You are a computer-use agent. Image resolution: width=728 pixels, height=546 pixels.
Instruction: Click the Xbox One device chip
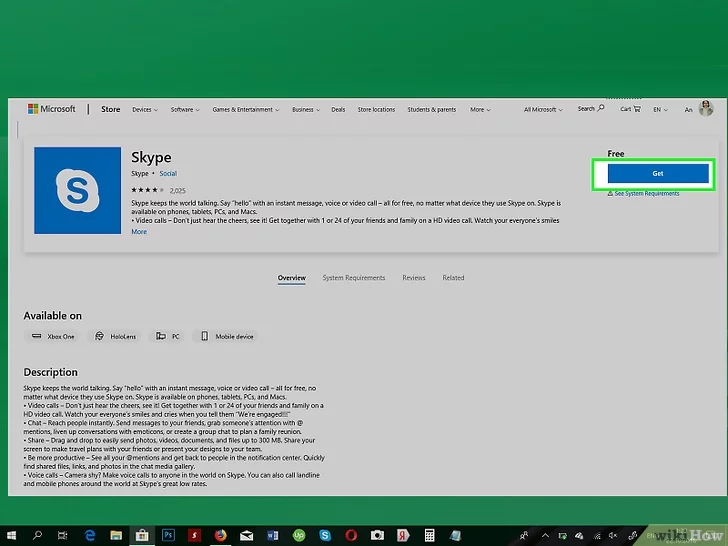click(x=52, y=336)
